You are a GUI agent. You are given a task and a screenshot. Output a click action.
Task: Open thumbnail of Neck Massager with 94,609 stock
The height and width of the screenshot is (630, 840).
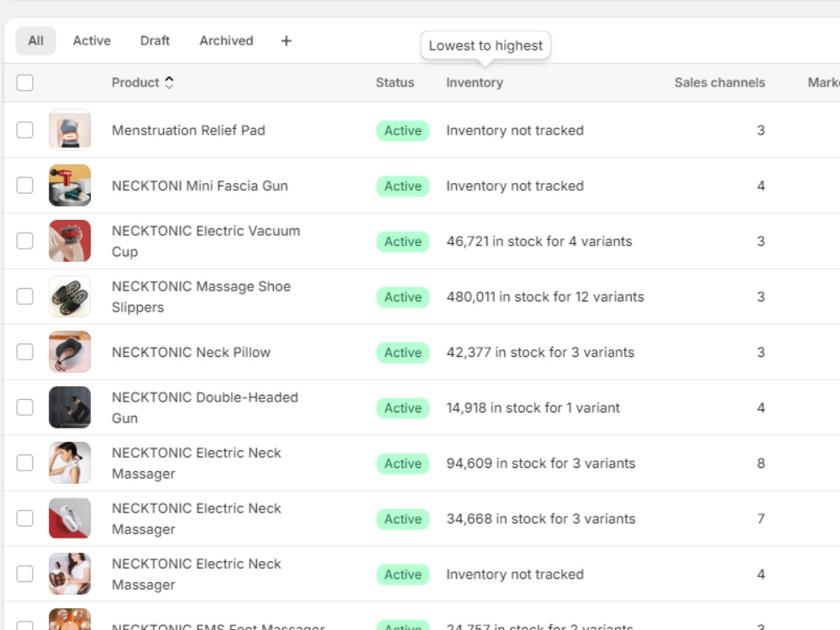pyautogui.click(x=70, y=463)
